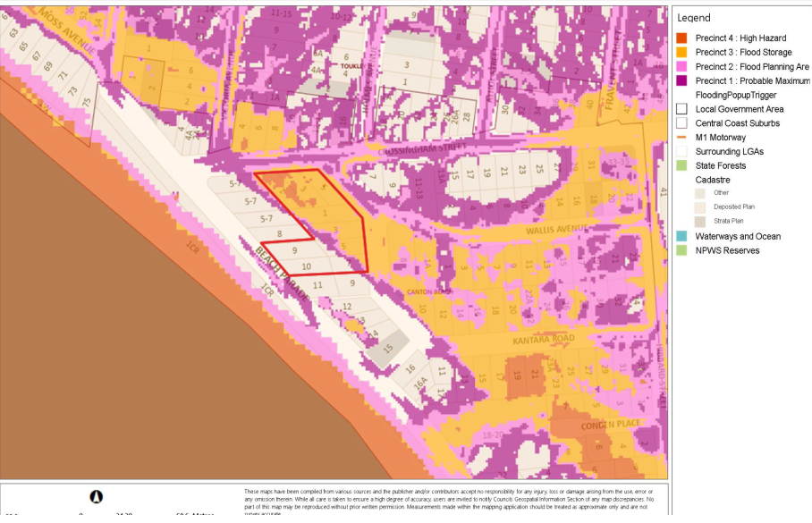Click the Precinct 3 Flood Storage swatch
This screenshot has width=812, height=523.
click(681, 53)
